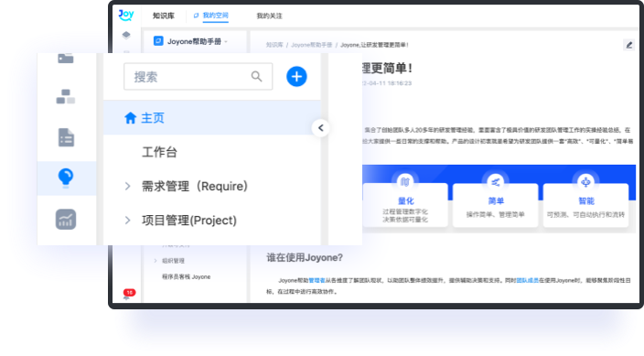644x356 pixels.
Task: Click the magnifier search icon
Action: point(256,77)
